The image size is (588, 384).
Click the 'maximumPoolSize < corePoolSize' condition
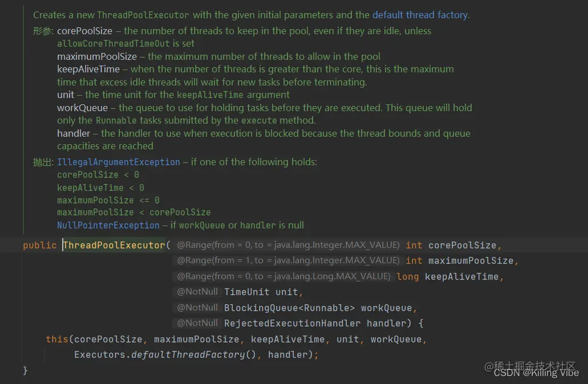[x=134, y=213]
